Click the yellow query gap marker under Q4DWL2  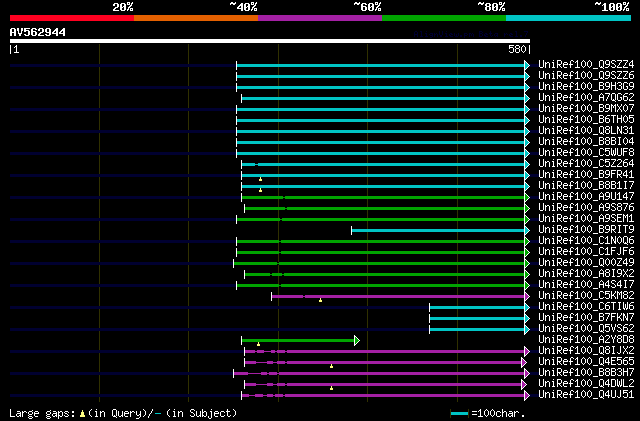click(331, 388)
